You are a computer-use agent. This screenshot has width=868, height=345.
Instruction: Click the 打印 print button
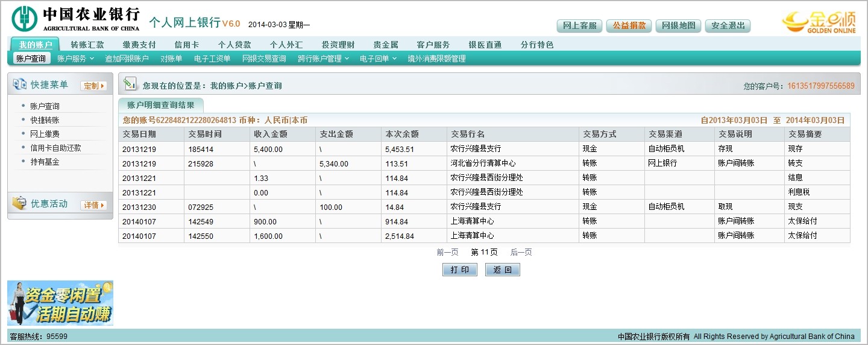459,270
